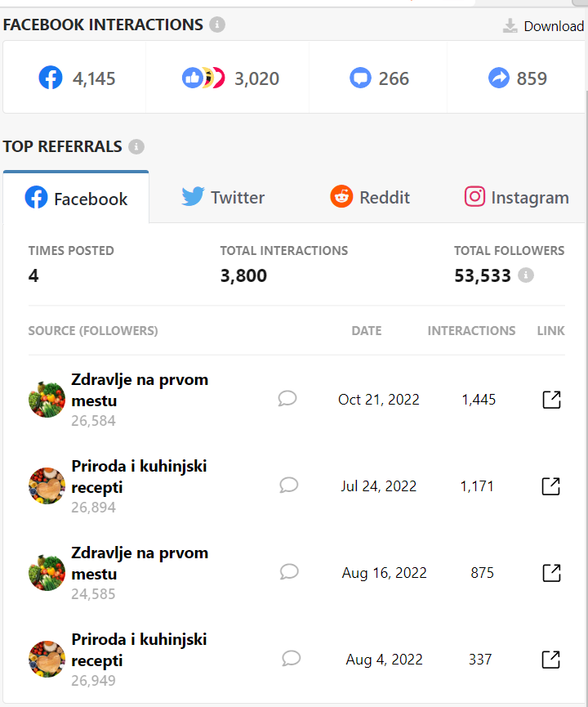Click the Facebook shares count icon
The image size is (588, 707).
pos(499,78)
